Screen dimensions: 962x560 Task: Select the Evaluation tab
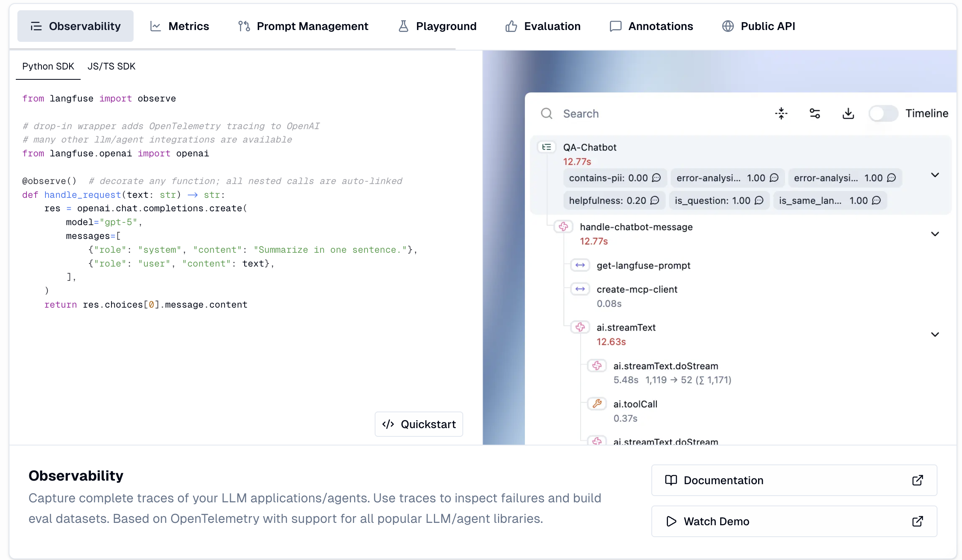pos(543,26)
